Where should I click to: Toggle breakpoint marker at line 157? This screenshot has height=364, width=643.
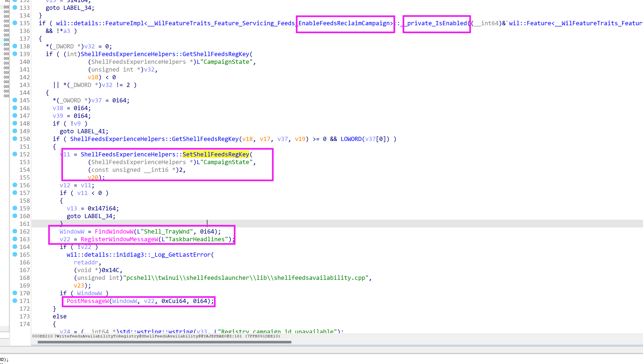[x=15, y=192]
